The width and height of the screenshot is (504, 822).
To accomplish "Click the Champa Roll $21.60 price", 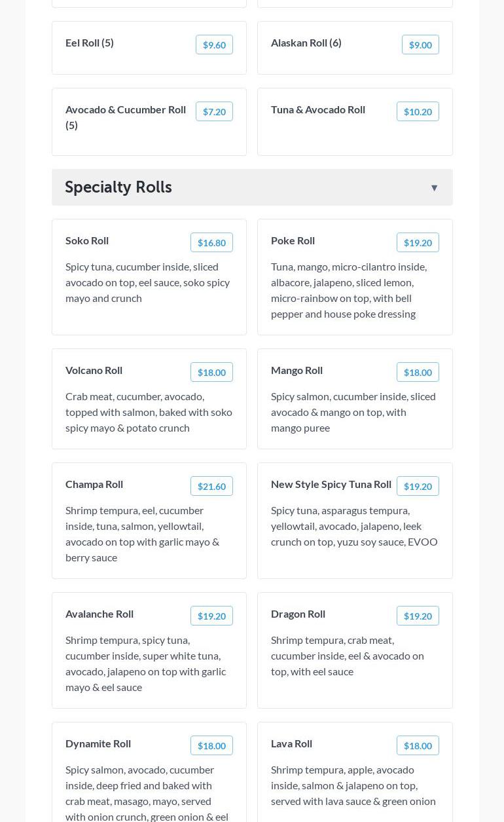I will pos(211,486).
